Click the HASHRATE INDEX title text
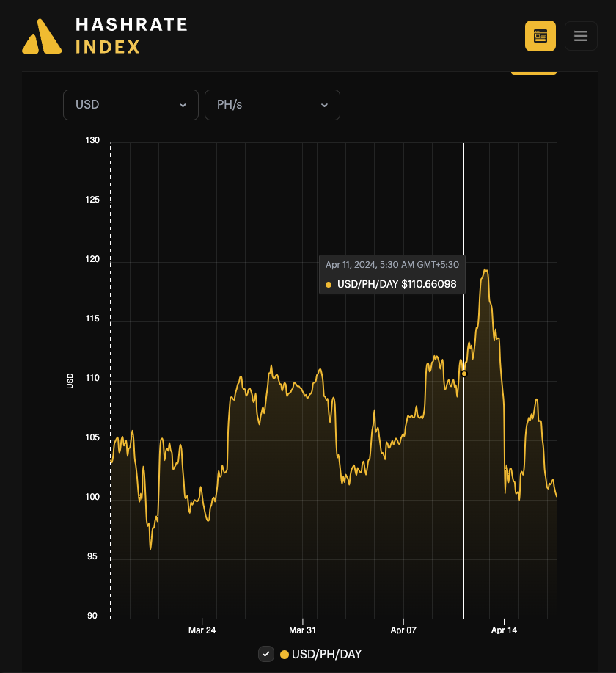Viewport: 616px width, 673px height. pyautogui.click(x=131, y=36)
